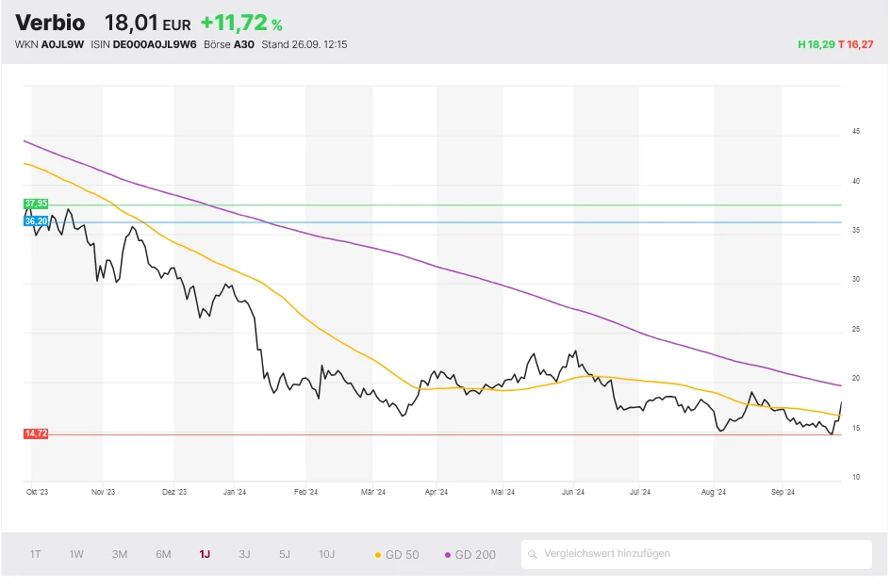Toggle the GD 50 moving average
890x588 pixels.
coord(397,554)
